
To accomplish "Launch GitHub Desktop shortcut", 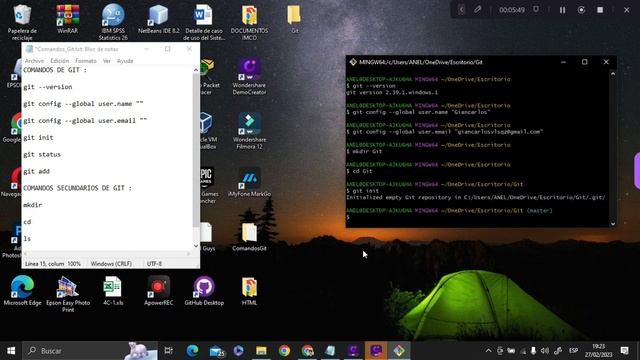I will coord(204,291).
